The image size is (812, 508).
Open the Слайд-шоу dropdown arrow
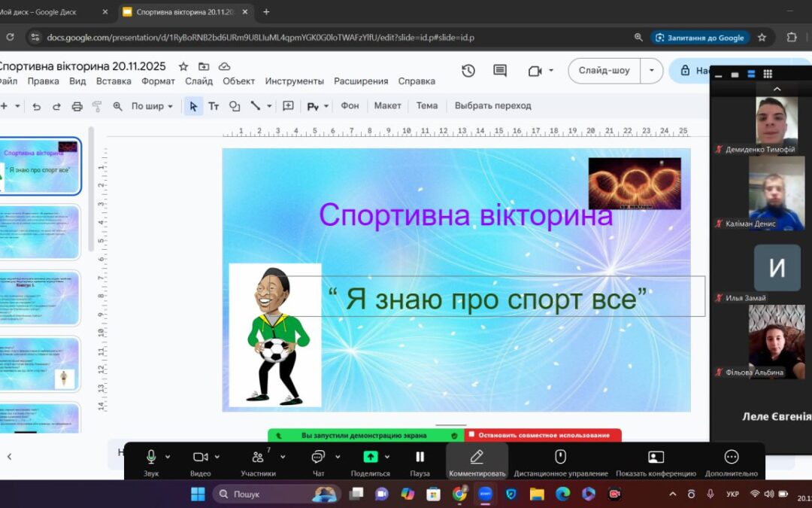[651, 70]
